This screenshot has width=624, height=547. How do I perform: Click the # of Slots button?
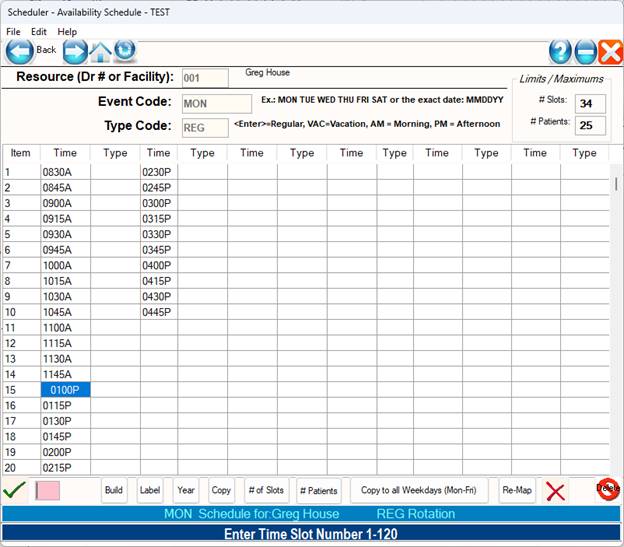coord(266,491)
